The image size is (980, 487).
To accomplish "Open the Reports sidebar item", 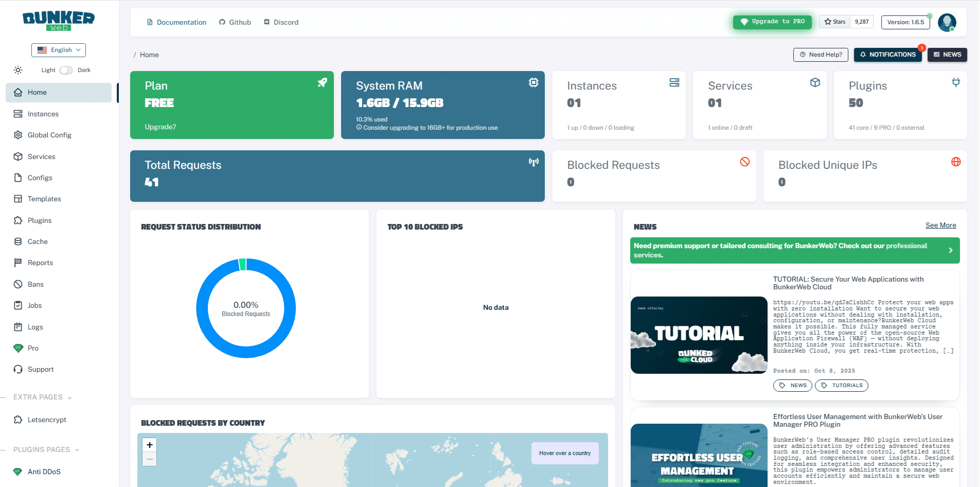I will click(40, 263).
